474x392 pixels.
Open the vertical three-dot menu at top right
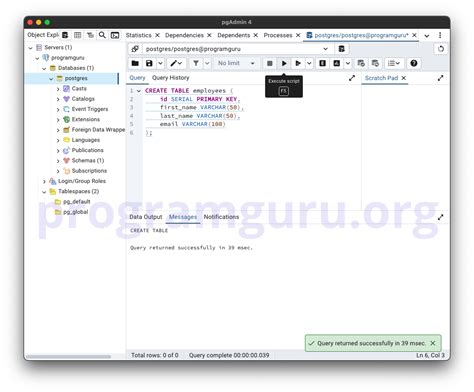point(440,35)
